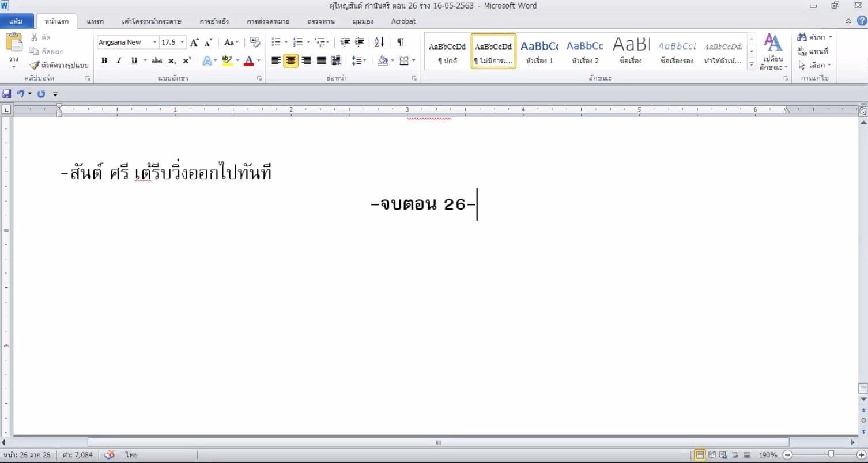Click the Format Painter brush button

click(x=59, y=65)
